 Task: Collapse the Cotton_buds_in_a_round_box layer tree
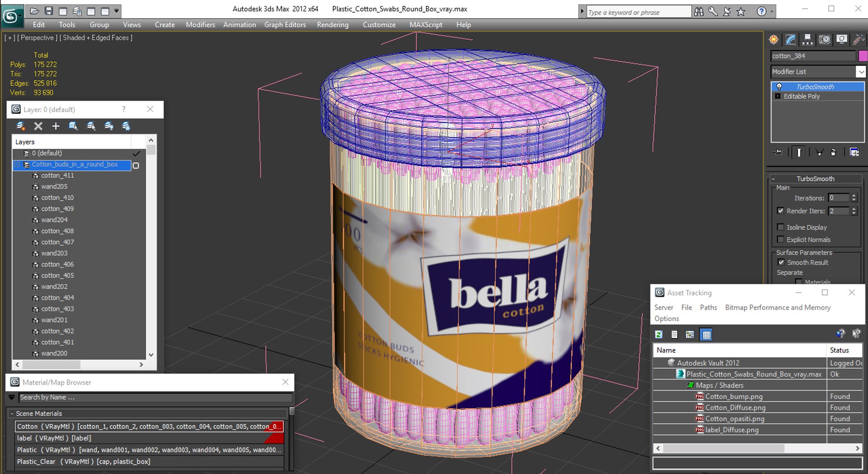pos(17,164)
